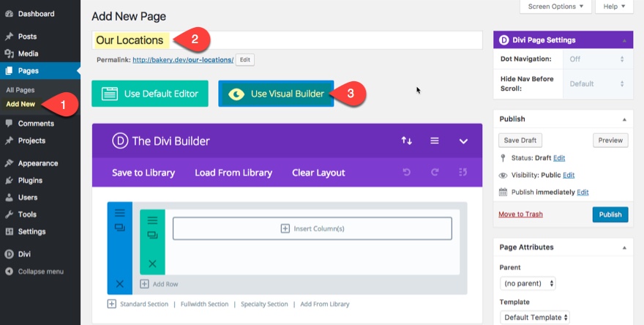Open blue section settings hamburger icon

click(119, 213)
